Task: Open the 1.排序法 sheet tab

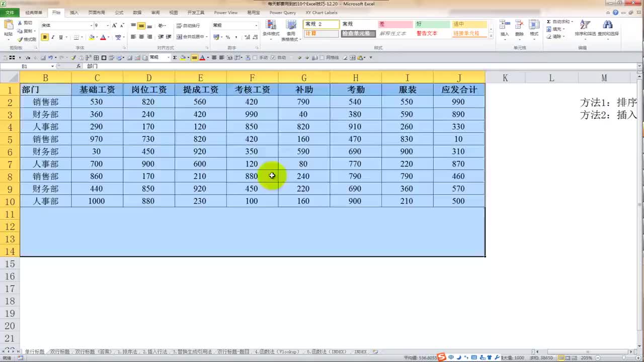Action: [x=127, y=352]
